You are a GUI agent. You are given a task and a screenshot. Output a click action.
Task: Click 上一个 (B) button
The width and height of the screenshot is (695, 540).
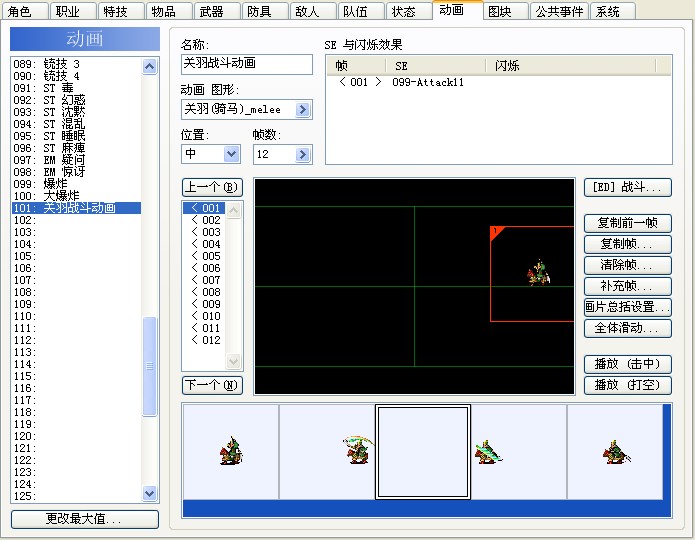pos(212,187)
